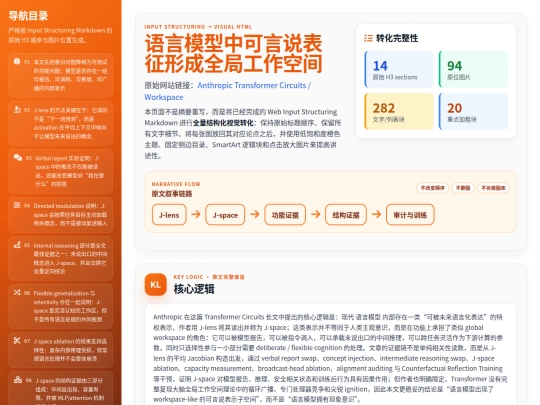Select the J-lens step in narrative flow

point(169,215)
